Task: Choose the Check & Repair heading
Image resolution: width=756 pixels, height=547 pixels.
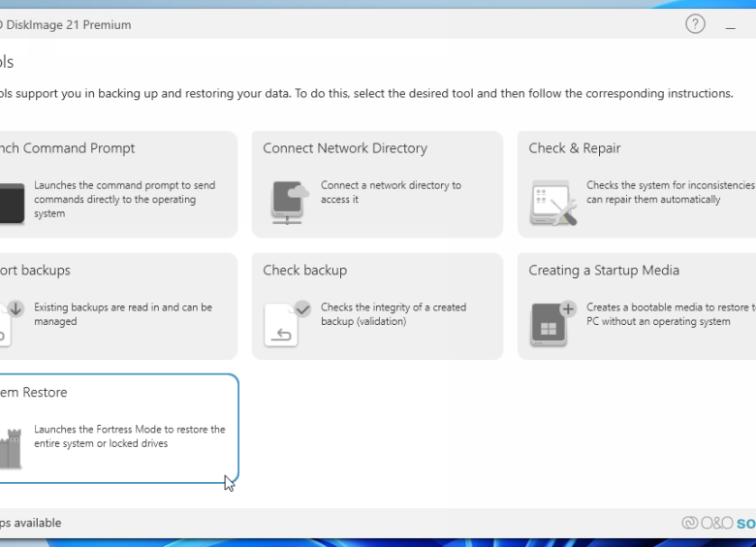Action: [574, 148]
